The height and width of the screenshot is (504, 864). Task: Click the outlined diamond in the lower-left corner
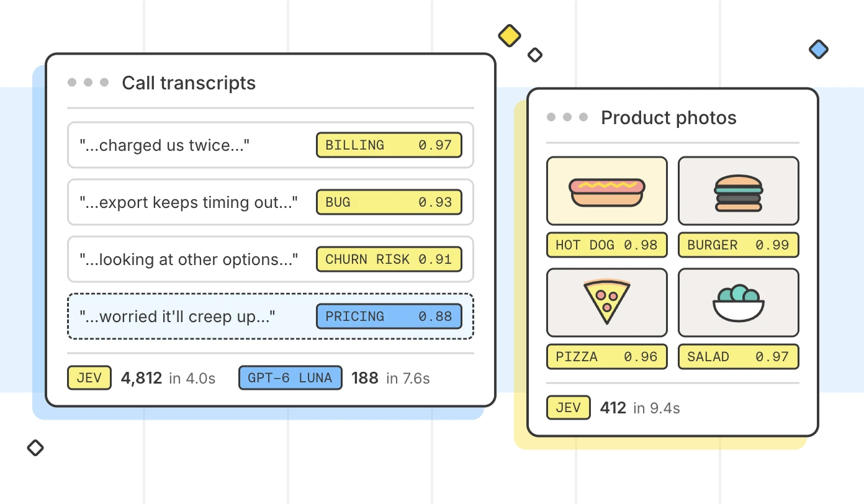(x=35, y=448)
